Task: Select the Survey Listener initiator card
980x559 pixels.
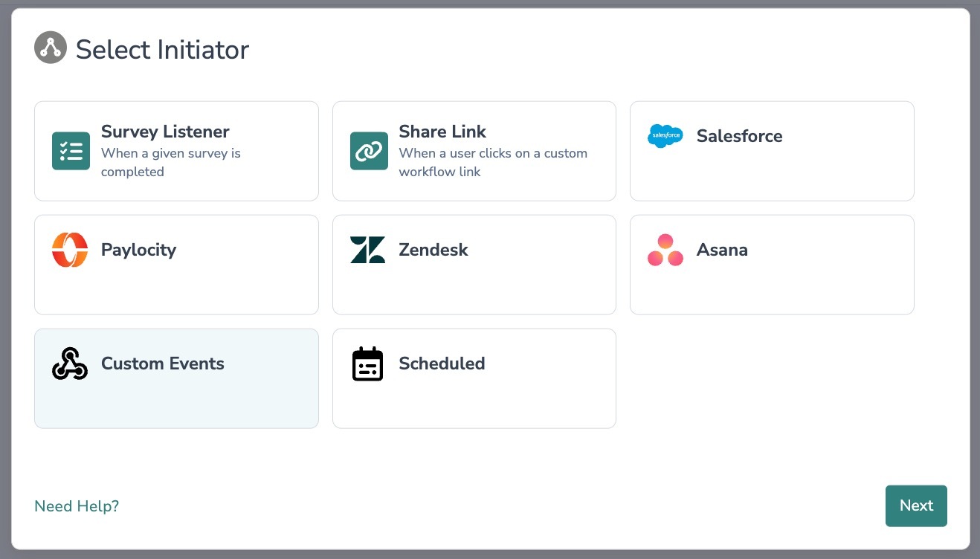Action: coord(176,151)
